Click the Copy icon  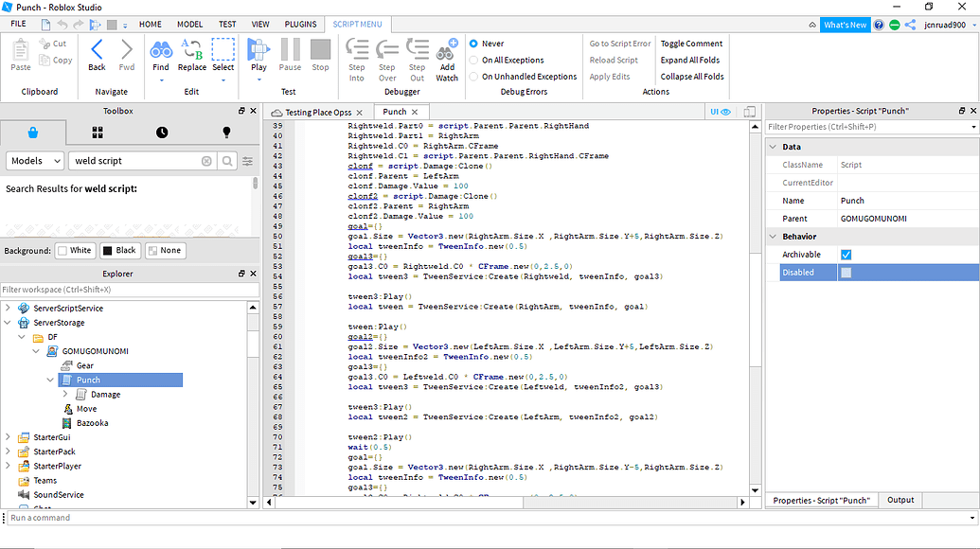(45, 60)
